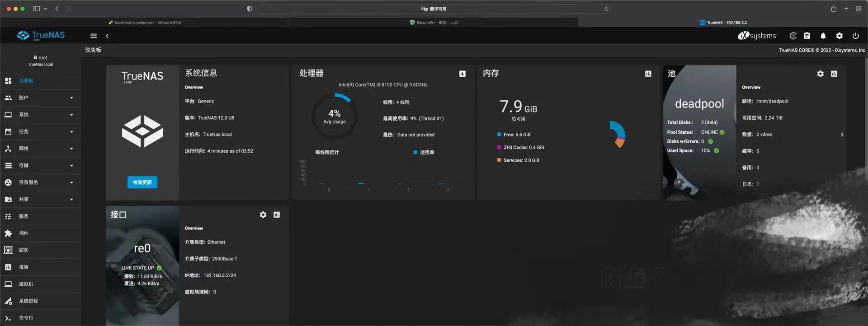868x326 pixels.
Task: Click the 192.168.2.2/24 IP address text
Action: pos(220,275)
